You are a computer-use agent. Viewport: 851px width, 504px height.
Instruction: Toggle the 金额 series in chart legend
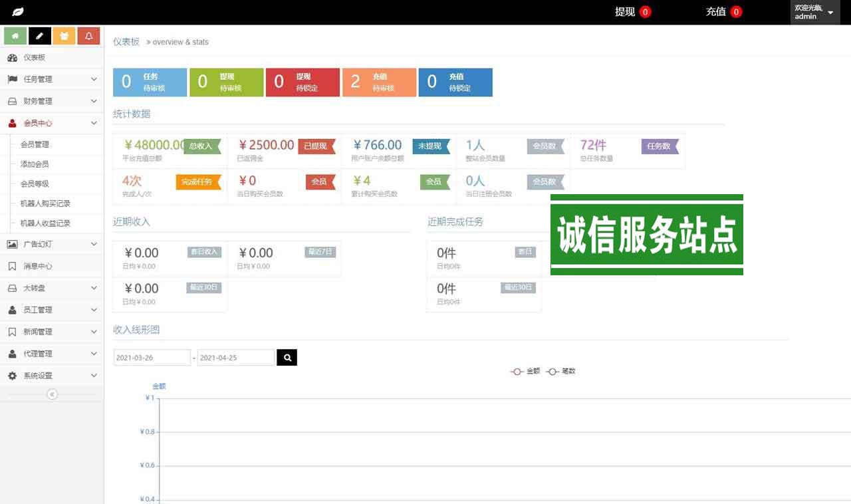click(525, 372)
